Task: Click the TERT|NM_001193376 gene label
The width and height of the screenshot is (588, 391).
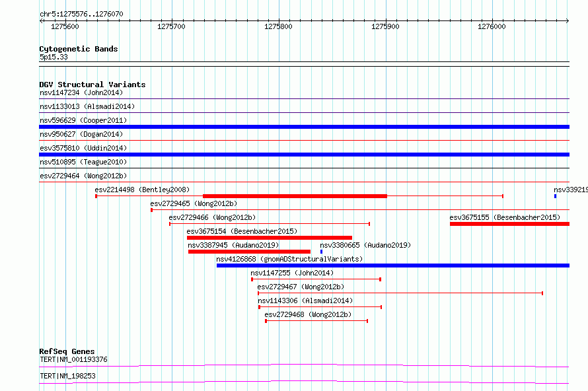Action: pyautogui.click(x=73, y=359)
